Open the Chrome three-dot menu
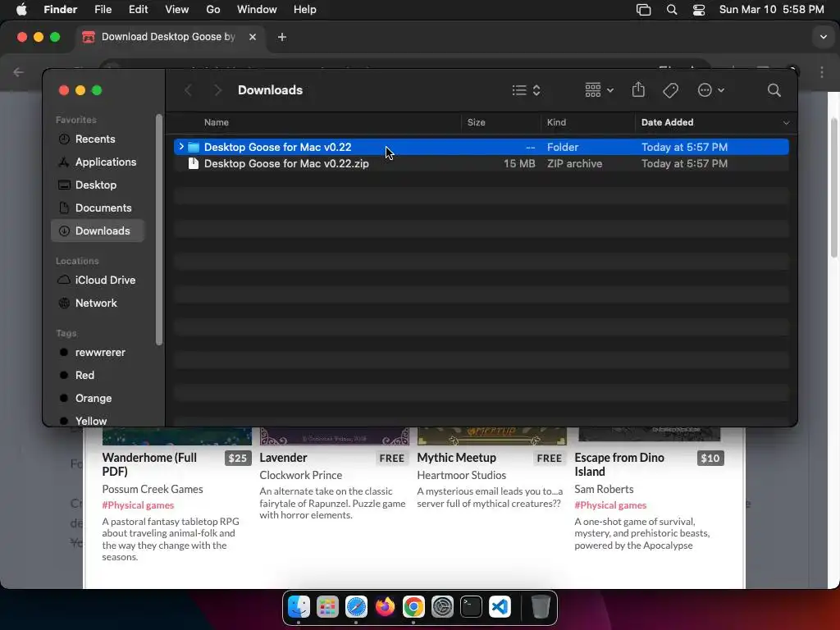 coord(822,72)
